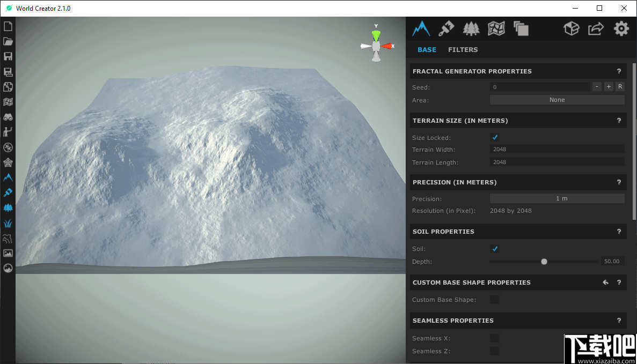Click the export share arrow icon

pos(596,28)
